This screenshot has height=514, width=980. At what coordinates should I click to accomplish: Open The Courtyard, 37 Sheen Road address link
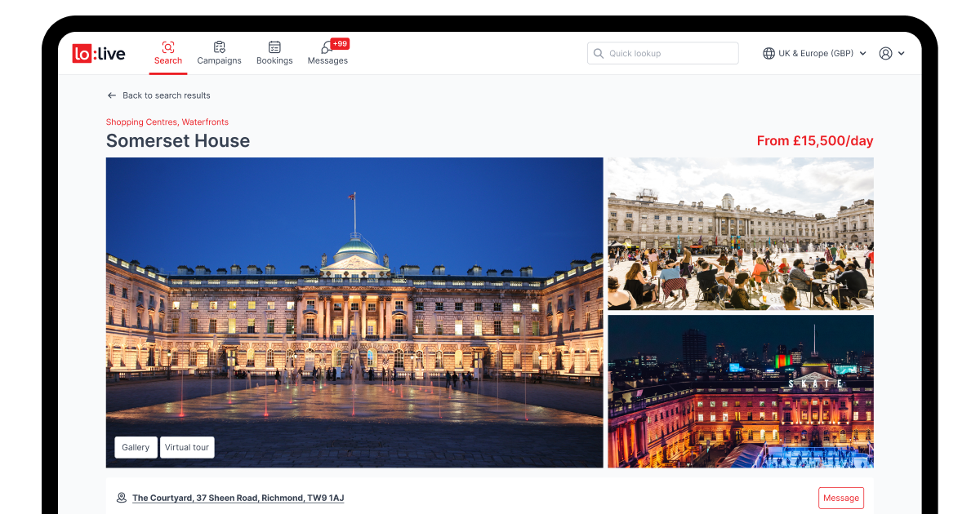[238, 498]
